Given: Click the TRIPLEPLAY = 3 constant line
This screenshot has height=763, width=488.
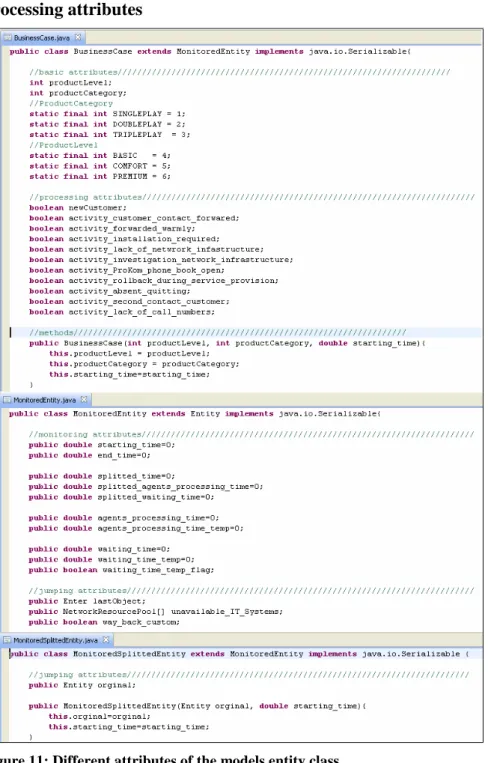Looking at the screenshot, I should 109,135.
